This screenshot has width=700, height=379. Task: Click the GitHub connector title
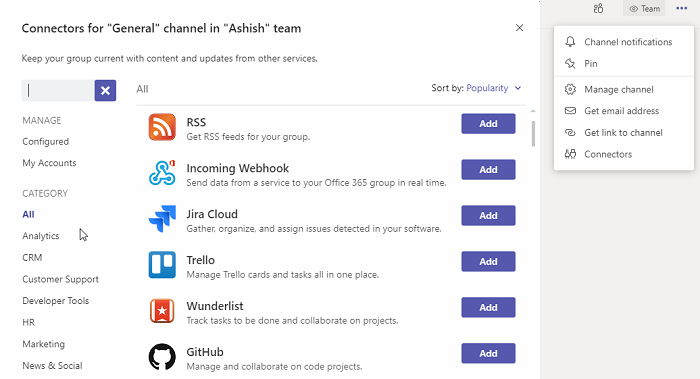click(x=205, y=352)
